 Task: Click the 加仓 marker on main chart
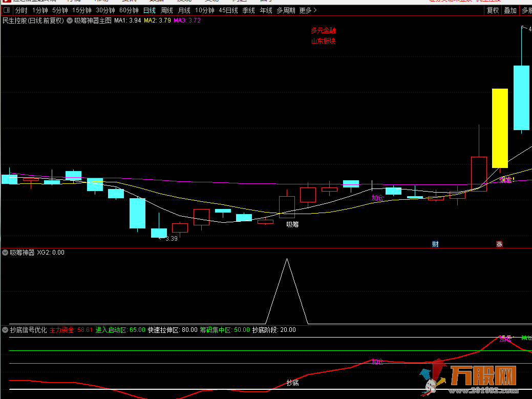(377, 197)
